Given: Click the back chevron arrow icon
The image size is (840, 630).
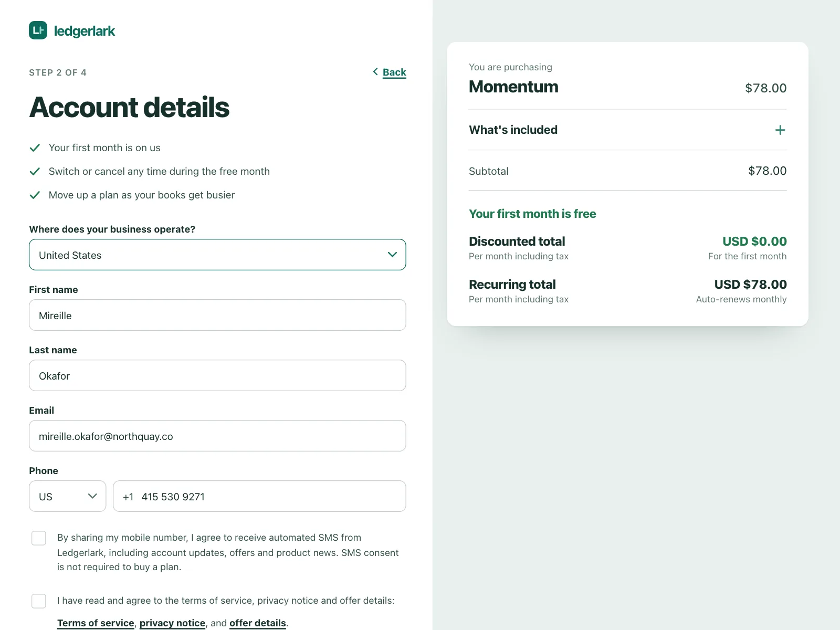Looking at the screenshot, I should click(x=375, y=71).
